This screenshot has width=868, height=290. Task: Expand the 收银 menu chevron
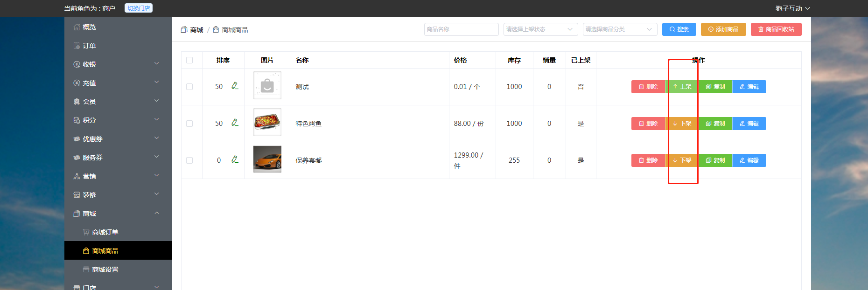click(x=157, y=63)
